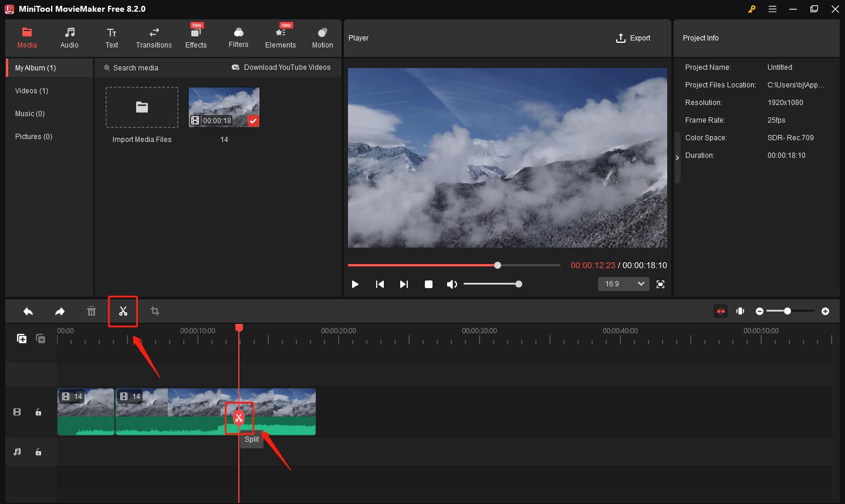
Task: Click the playback progress bar
Action: (x=454, y=265)
